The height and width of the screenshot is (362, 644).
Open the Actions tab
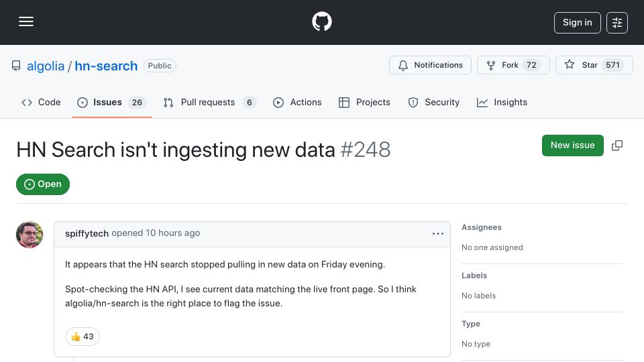[297, 102]
